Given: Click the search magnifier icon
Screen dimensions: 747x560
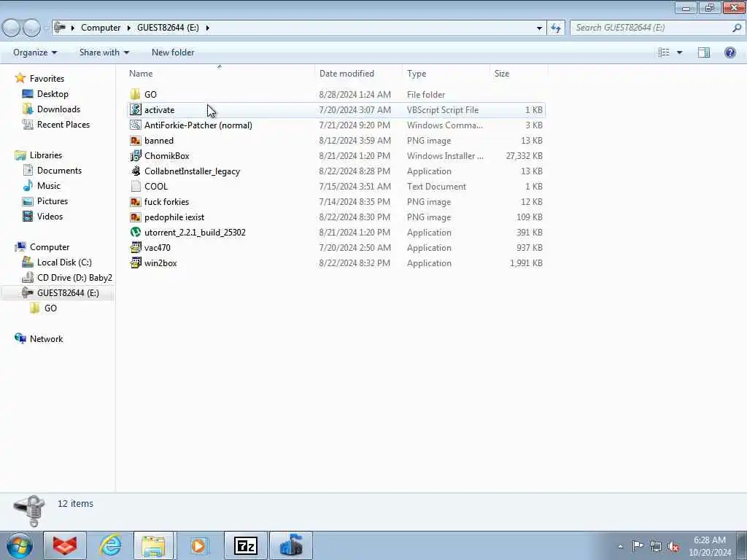Looking at the screenshot, I should 737,28.
